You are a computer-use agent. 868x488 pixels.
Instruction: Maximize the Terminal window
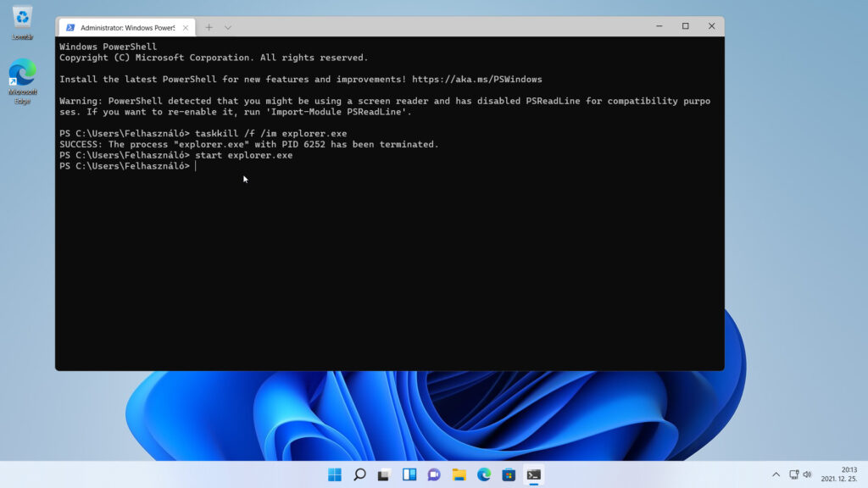[685, 26]
